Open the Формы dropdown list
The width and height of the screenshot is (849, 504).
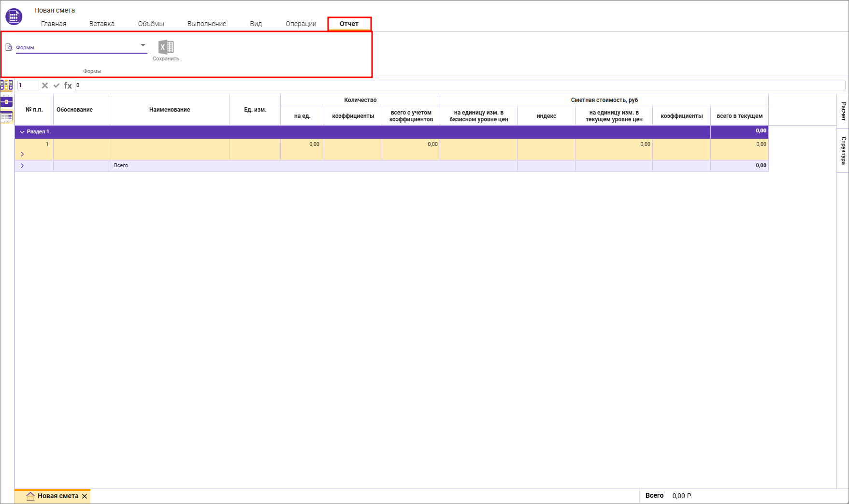coord(143,45)
